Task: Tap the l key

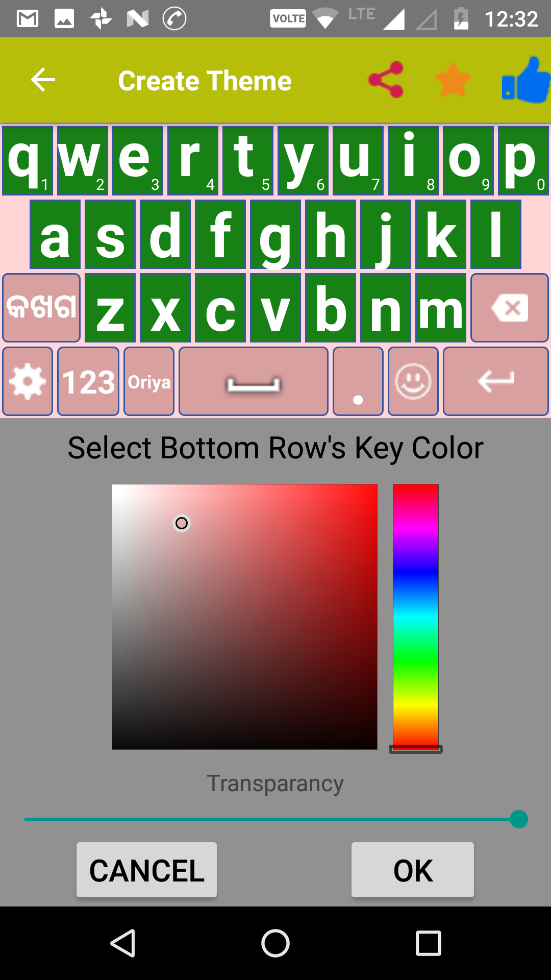Action: (496, 234)
